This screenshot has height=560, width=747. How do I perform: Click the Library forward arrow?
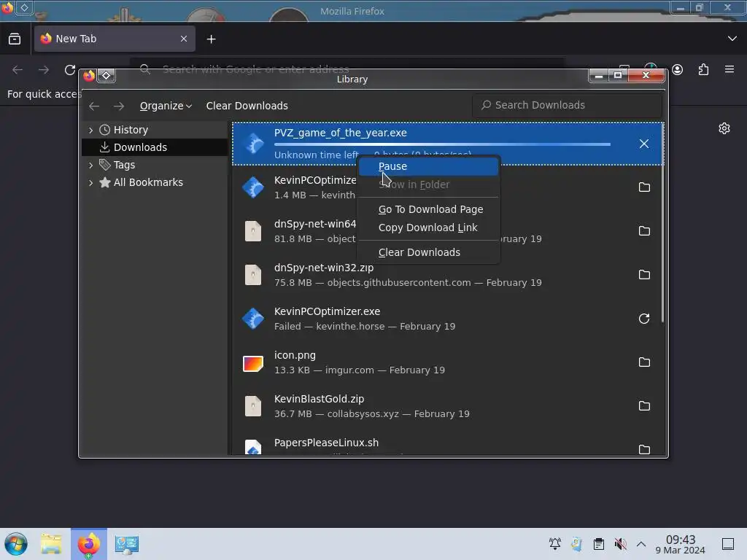click(119, 106)
